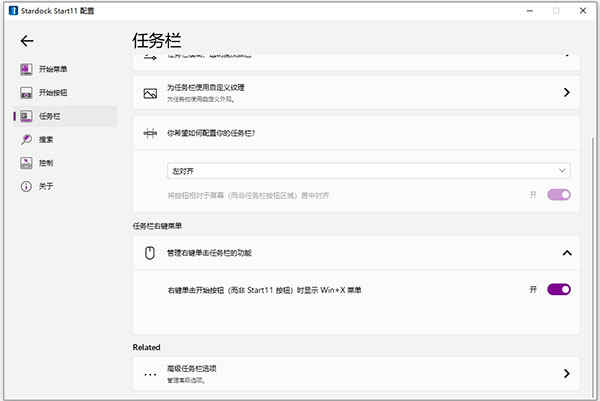Toggle the center-align start button switch
This screenshot has width=600, height=401.
point(559,195)
